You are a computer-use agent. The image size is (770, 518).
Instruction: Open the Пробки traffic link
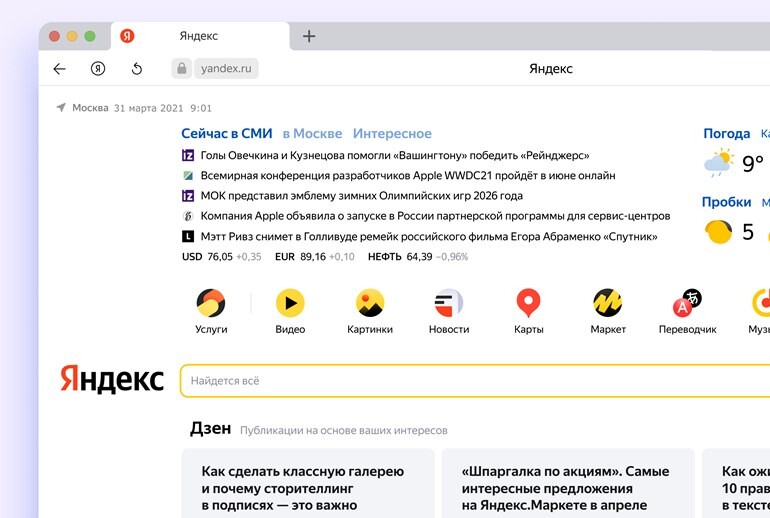coord(726,201)
